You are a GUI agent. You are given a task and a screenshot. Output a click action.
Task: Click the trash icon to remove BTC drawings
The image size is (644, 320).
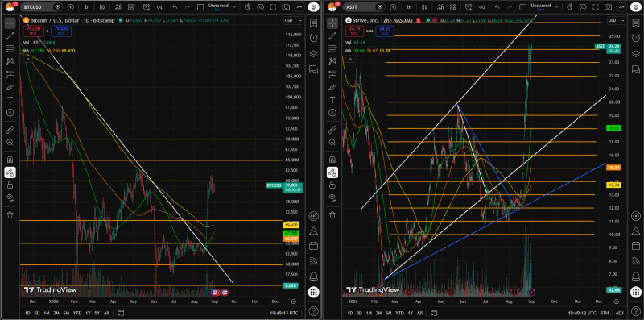click(x=10, y=214)
